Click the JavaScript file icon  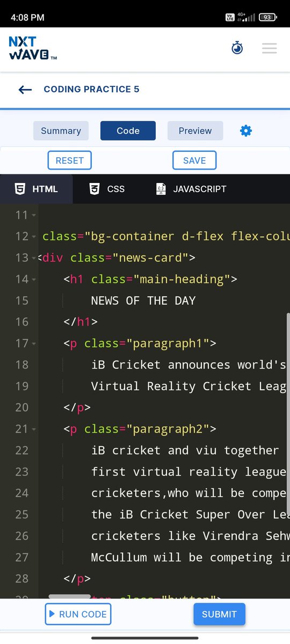[x=161, y=189]
